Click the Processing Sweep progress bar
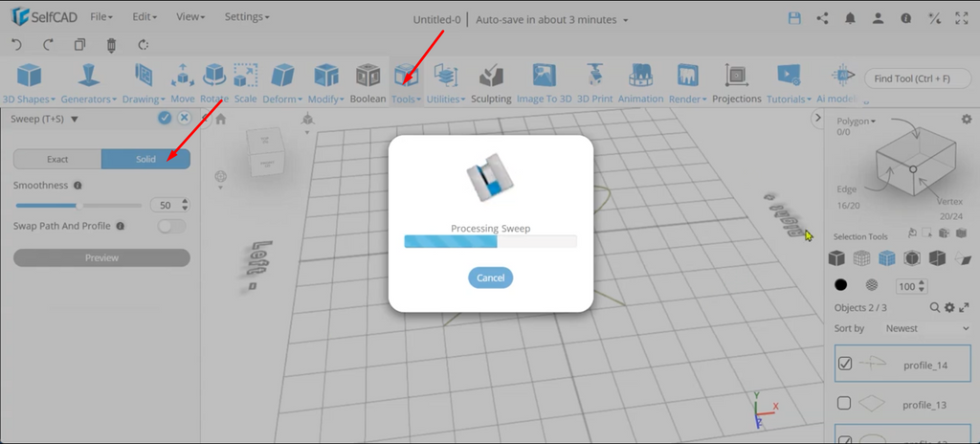 tap(491, 241)
